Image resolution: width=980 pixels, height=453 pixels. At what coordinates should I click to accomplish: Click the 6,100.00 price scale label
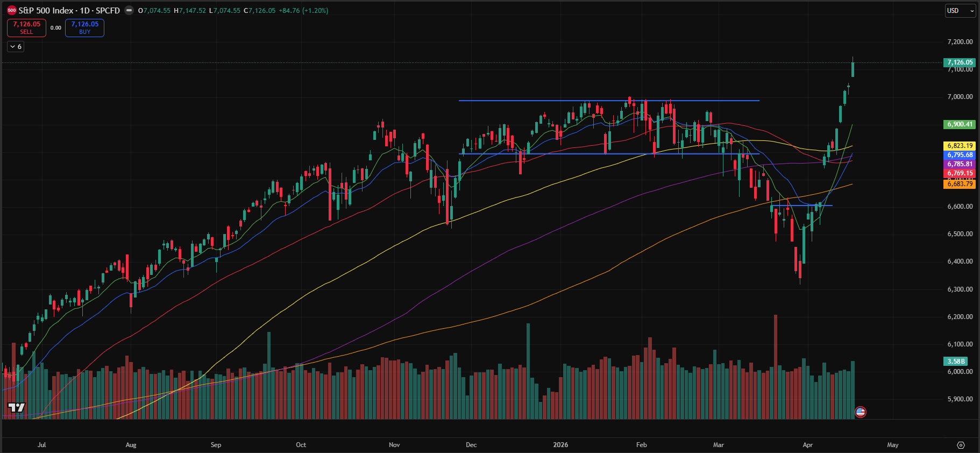pyautogui.click(x=960, y=344)
